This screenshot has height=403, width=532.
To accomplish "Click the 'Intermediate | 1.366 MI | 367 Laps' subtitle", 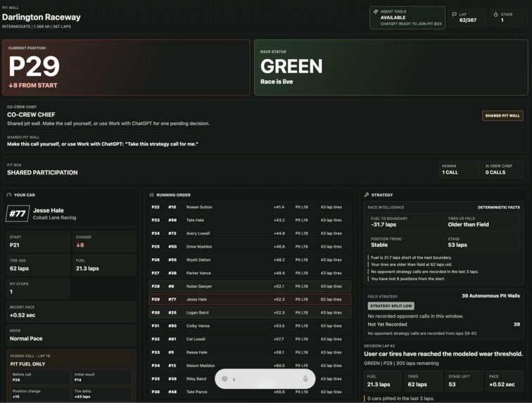I will pyautogui.click(x=37, y=27).
